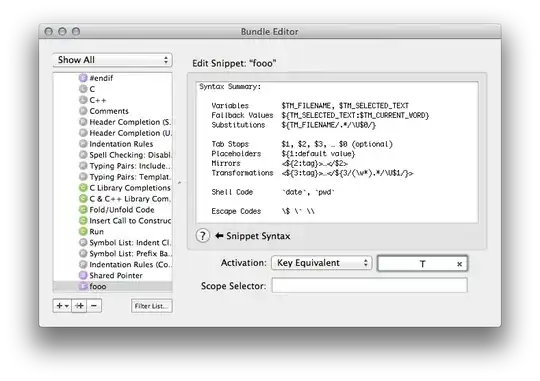
Task: Minimize the Bundle Editor window
Action: (x=62, y=32)
